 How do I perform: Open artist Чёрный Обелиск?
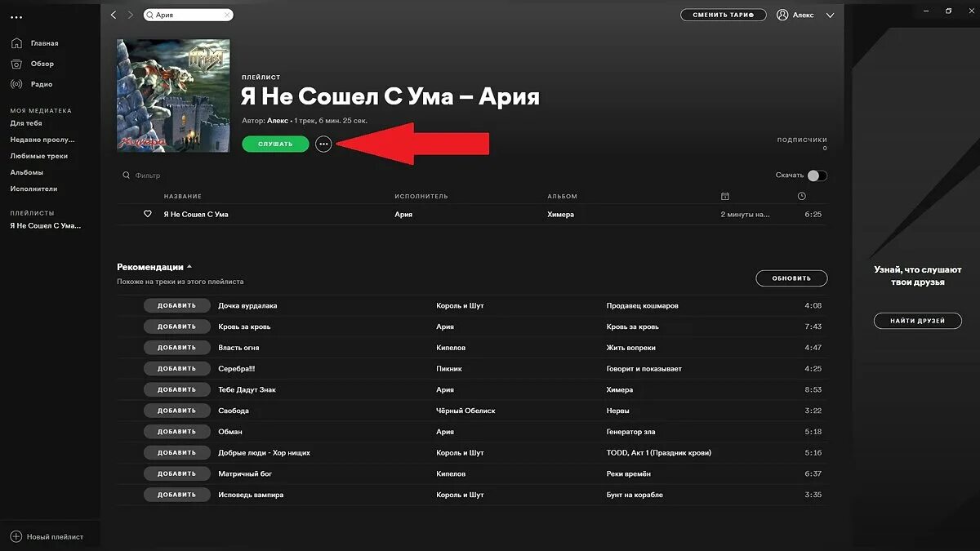(466, 411)
